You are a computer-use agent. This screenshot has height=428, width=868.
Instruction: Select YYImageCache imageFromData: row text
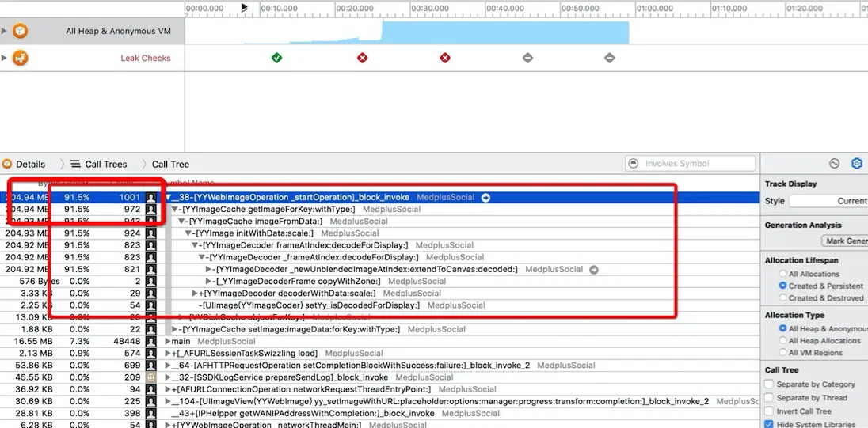tap(253, 222)
